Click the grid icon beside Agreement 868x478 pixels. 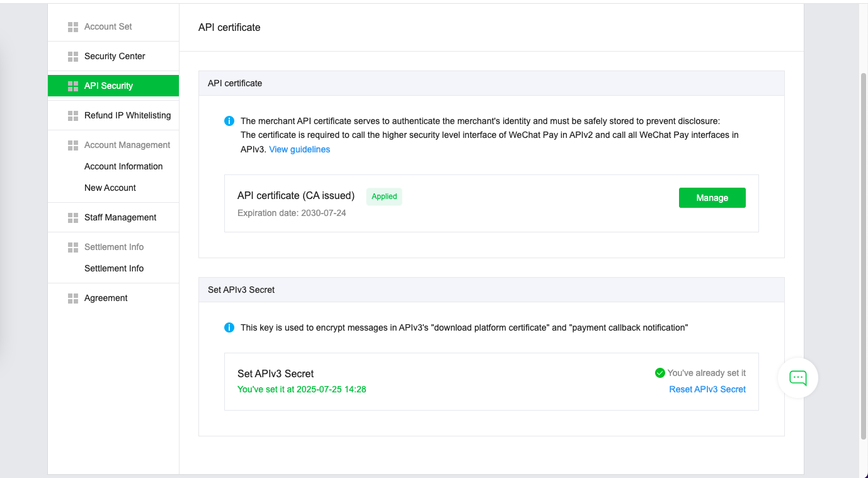pyautogui.click(x=72, y=298)
